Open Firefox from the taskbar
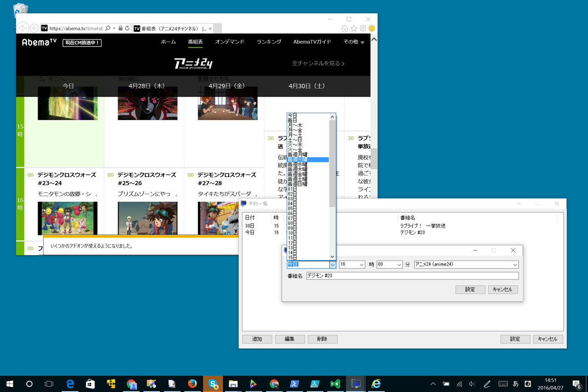 (x=192, y=384)
